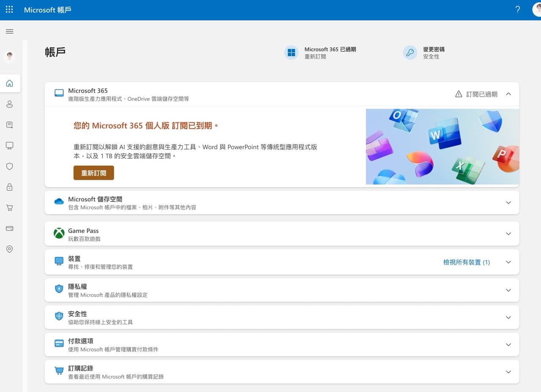The image size is (541, 392).
Task: Select the Payment card icon in the sidebar
Action: pyautogui.click(x=9, y=228)
